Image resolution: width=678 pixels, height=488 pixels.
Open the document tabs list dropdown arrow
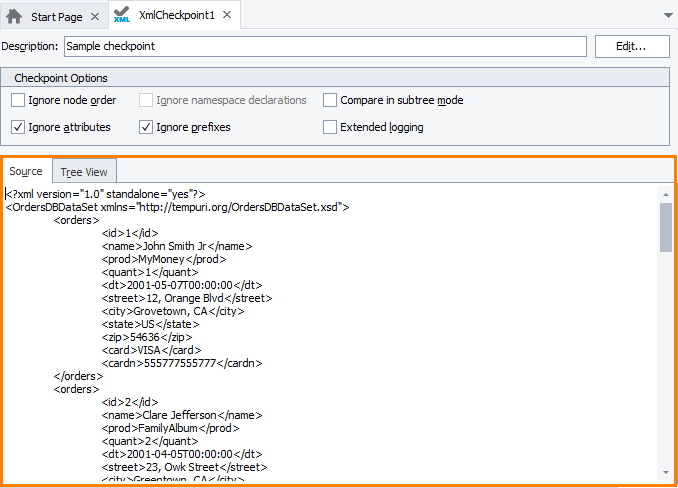click(x=667, y=17)
